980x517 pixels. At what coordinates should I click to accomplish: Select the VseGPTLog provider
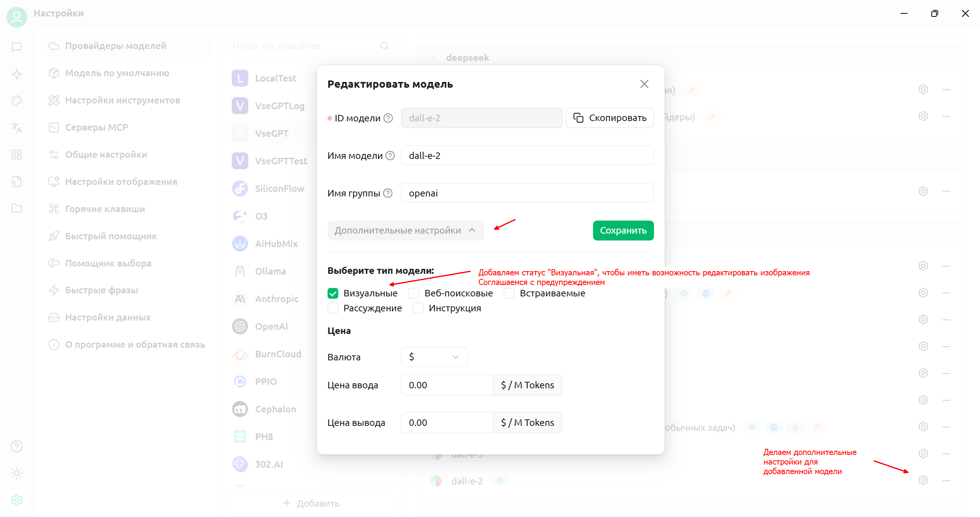click(x=270, y=106)
